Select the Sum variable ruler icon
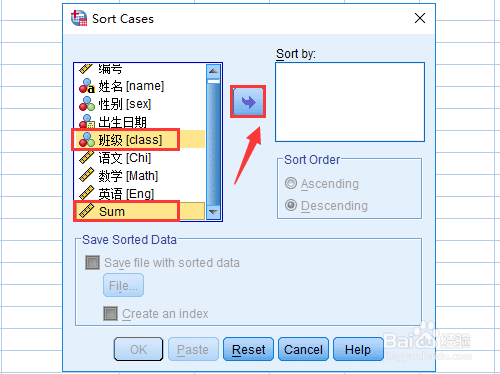Viewport: 500px width, 374px height. 87,211
